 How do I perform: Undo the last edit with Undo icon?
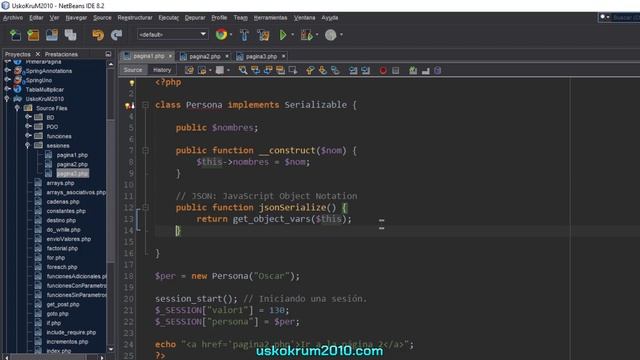point(98,35)
